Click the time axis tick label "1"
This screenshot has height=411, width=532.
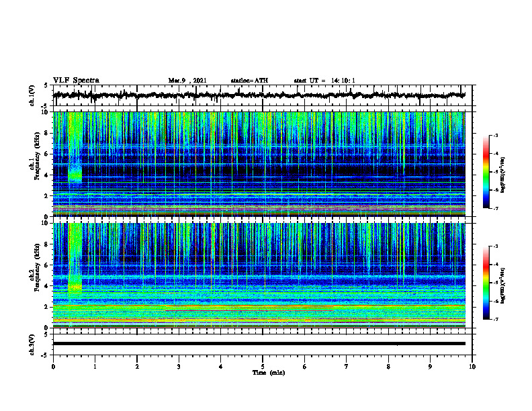pos(95,367)
